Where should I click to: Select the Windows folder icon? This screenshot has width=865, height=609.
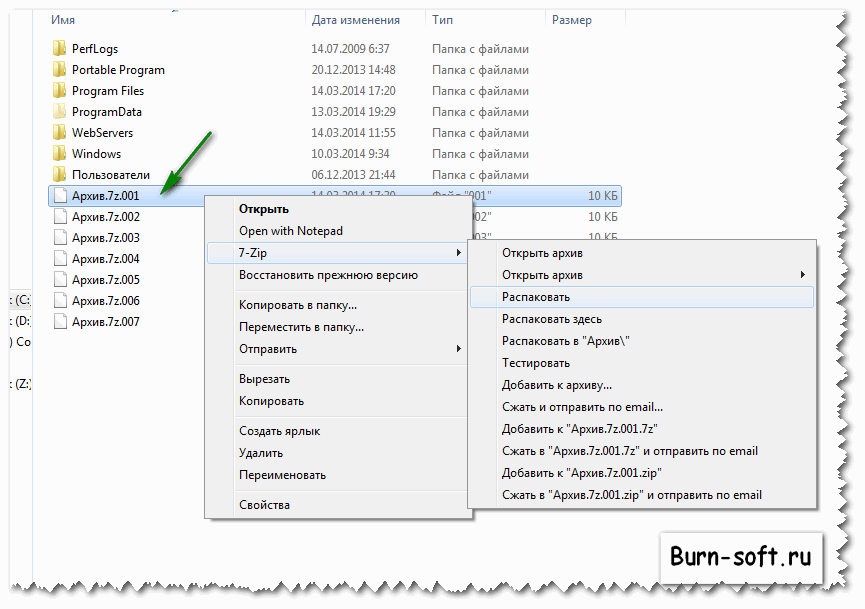[59, 154]
